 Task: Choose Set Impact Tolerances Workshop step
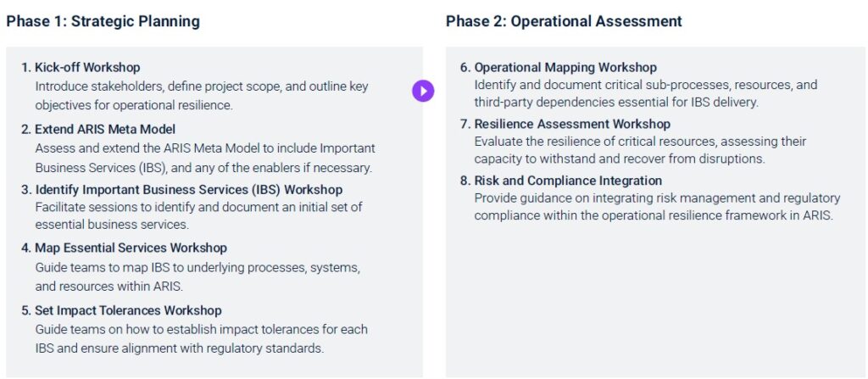pyautogui.click(x=121, y=310)
